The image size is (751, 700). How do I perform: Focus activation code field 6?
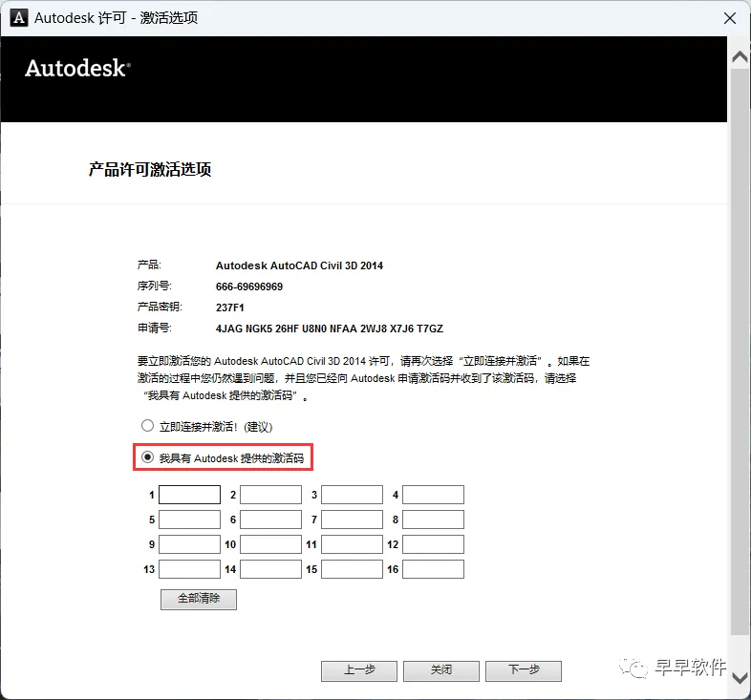[270, 520]
